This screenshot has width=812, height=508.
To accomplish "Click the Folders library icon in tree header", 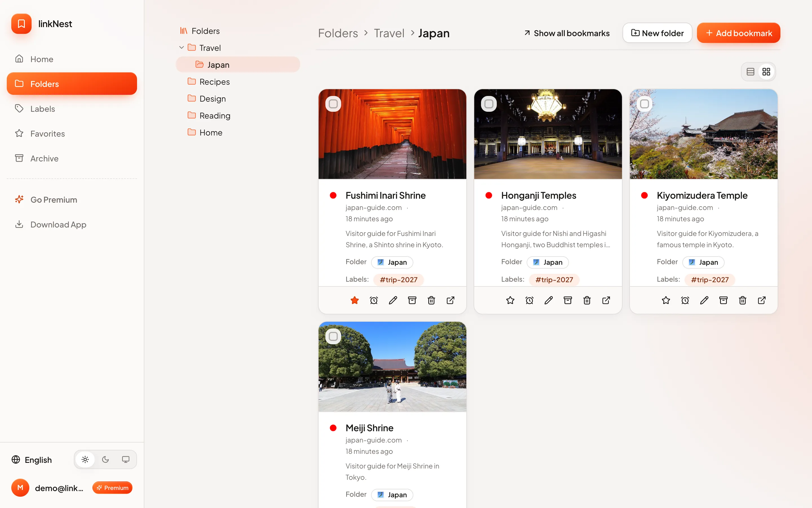I will (x=184, y=31).
